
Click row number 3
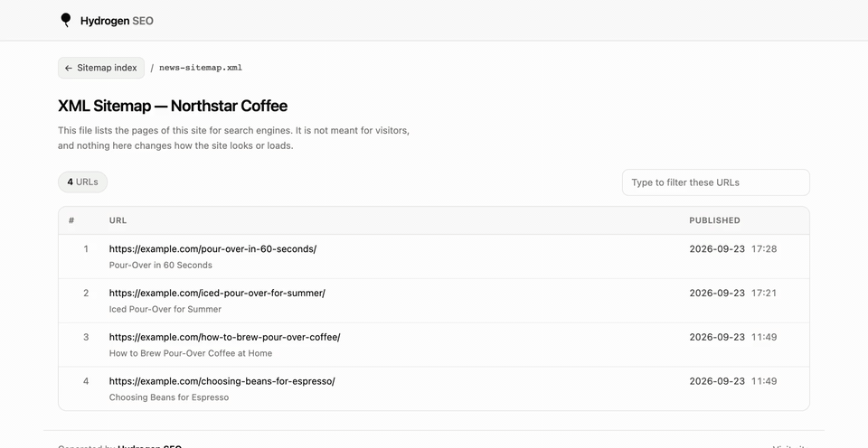pyautogui.click(x=86, y=337)
